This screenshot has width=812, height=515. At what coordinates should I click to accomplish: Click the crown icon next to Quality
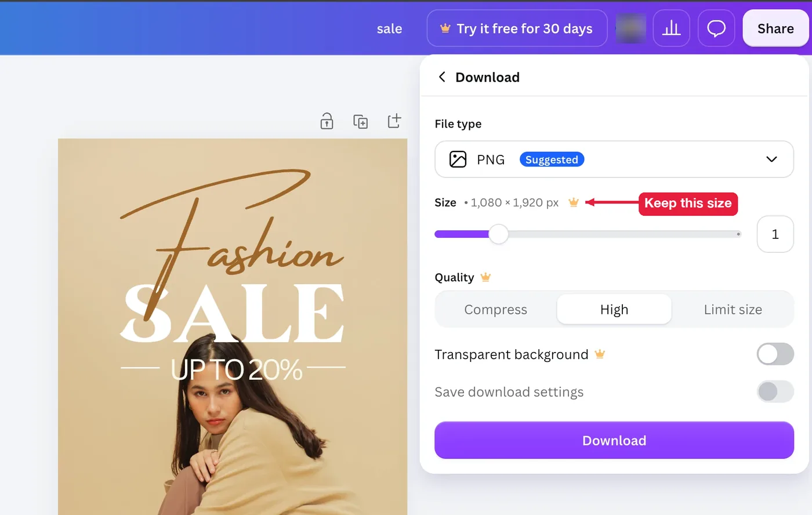485,277
